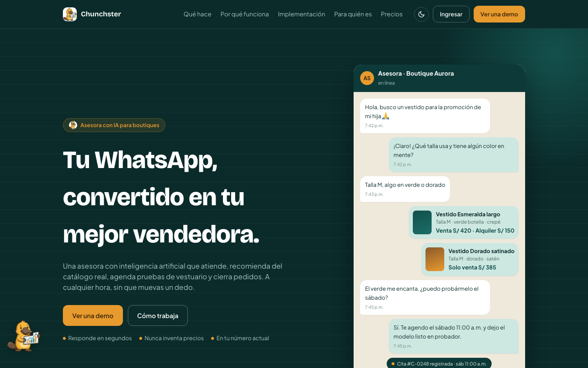The width and height of the screenshot is (588, 368).
Task: Open the Vestido Dorado satinado product card
Action: 470,259
